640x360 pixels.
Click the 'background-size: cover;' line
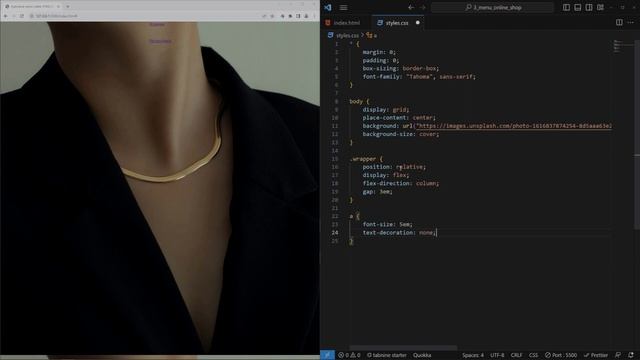tap(400, 134)
